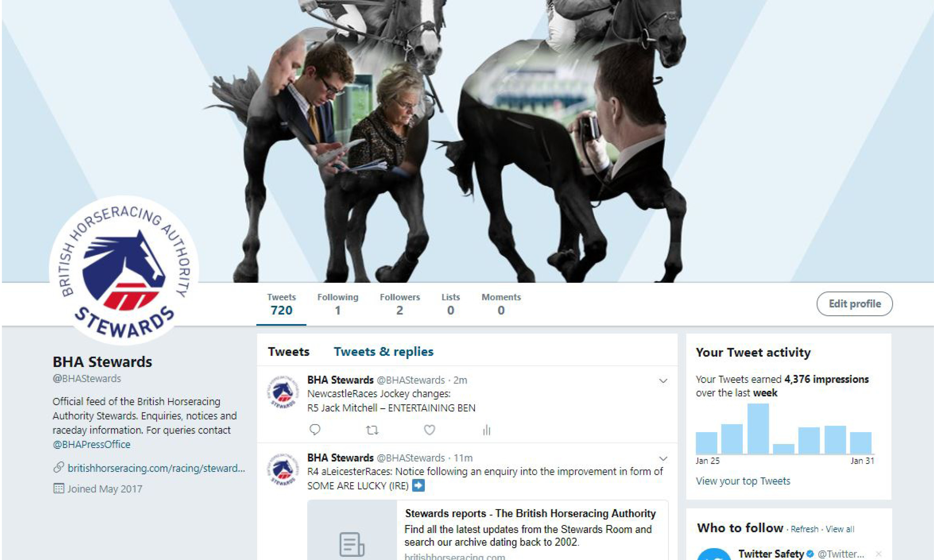The width and height of the screenshot is (934, 560).
Task: Click the tallest bar in Tweet activity chart
Action: (758, 428)
